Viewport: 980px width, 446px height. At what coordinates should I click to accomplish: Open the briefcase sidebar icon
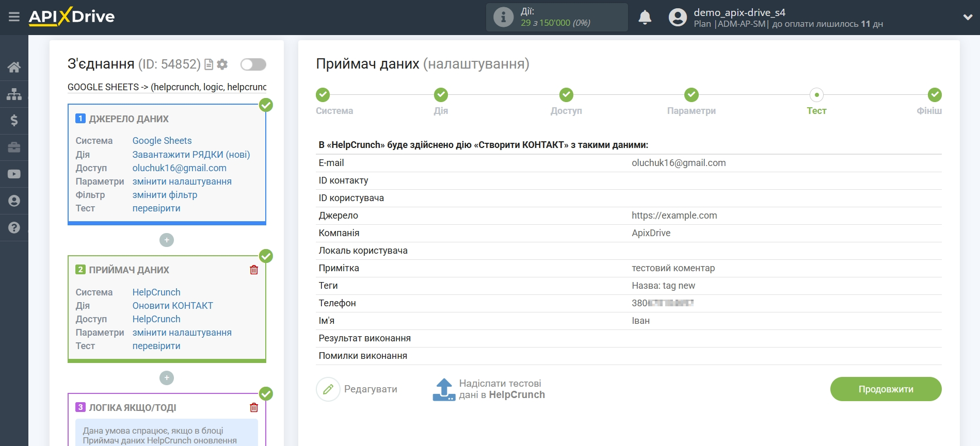[x=14, y=147]
